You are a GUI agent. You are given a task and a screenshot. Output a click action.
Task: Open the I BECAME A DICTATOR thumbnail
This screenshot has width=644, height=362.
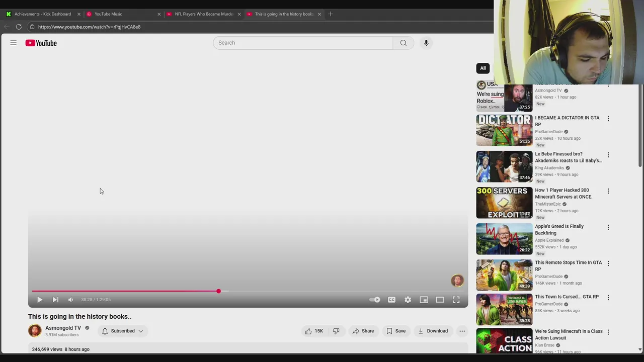click(x=504, y=130)
